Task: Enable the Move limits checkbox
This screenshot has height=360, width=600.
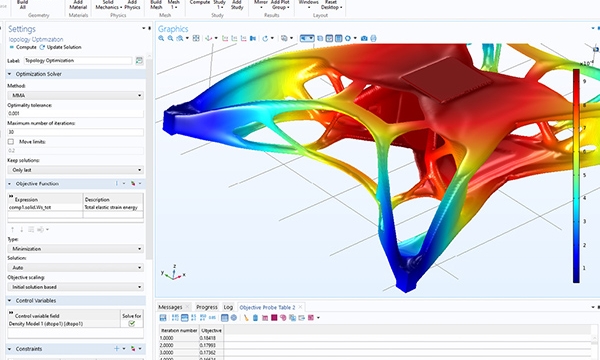Action: click(11, 142)
